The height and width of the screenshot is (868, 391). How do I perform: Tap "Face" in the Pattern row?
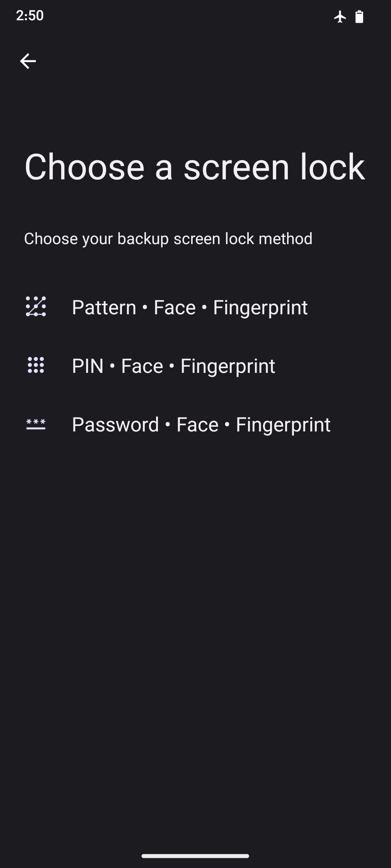[x=175, y=307]
